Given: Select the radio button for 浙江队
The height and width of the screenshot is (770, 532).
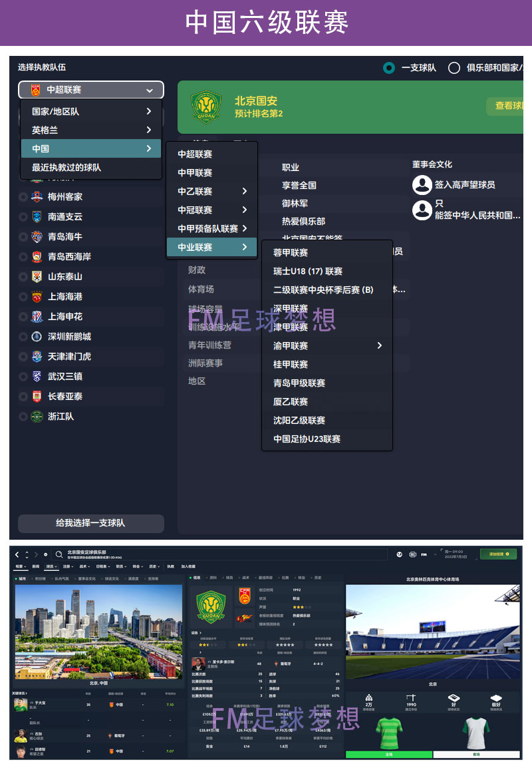Looking at the screenshot, I should pos(23,417).
